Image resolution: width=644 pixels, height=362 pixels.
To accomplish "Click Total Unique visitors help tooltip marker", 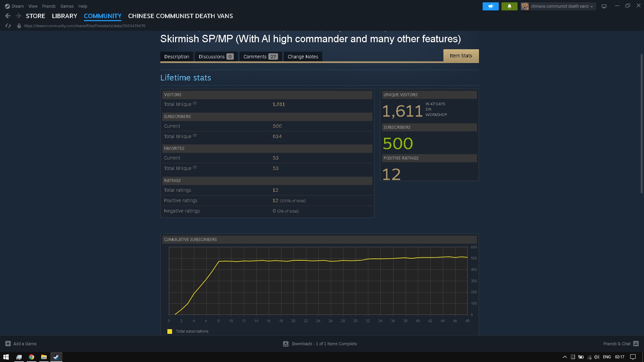I will coord(195,103).
